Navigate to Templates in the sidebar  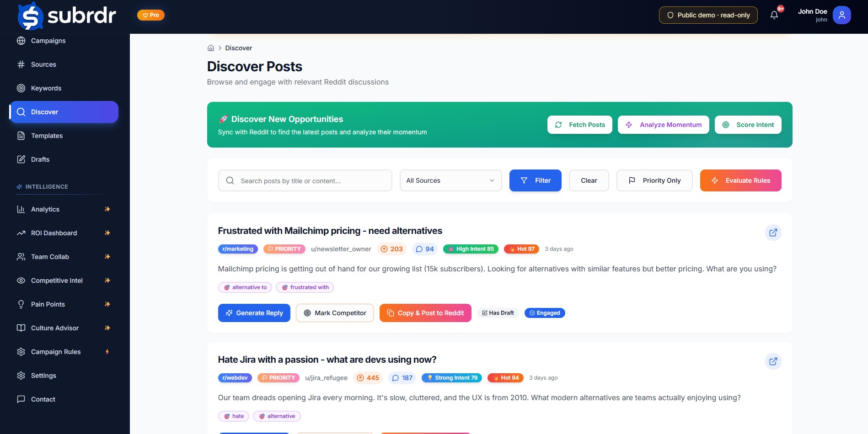click(47, 136)
